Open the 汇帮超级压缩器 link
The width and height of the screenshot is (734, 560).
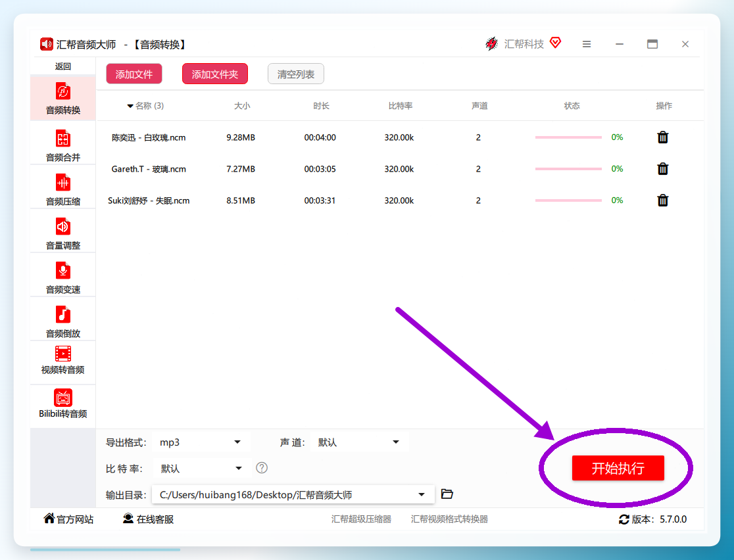[x=361, y=519]
